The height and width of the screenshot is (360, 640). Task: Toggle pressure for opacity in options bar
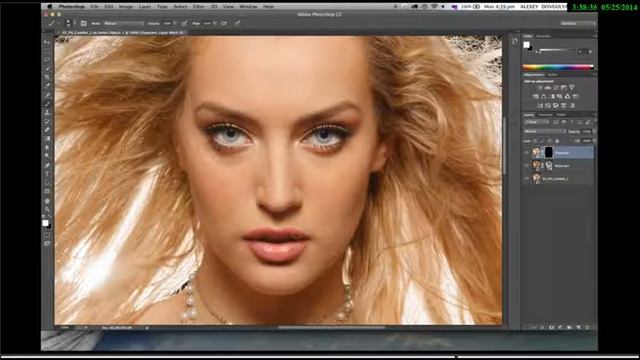(184, 23)
